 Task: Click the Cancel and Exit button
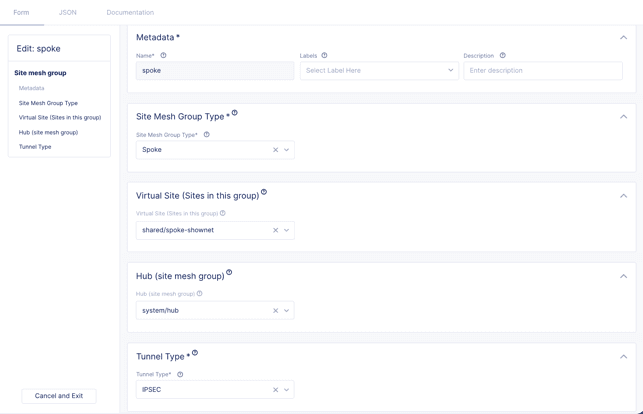click(59, 396)
